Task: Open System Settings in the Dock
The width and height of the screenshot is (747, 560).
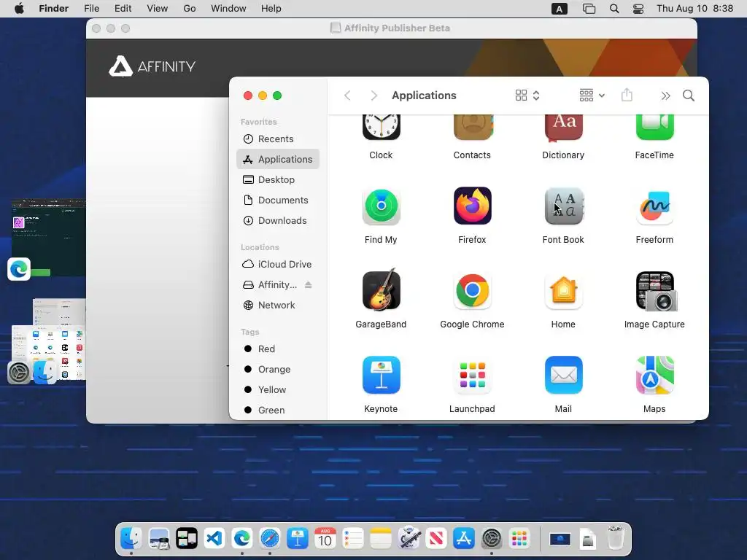Action: pyautogui.click(x=492, y=539)
